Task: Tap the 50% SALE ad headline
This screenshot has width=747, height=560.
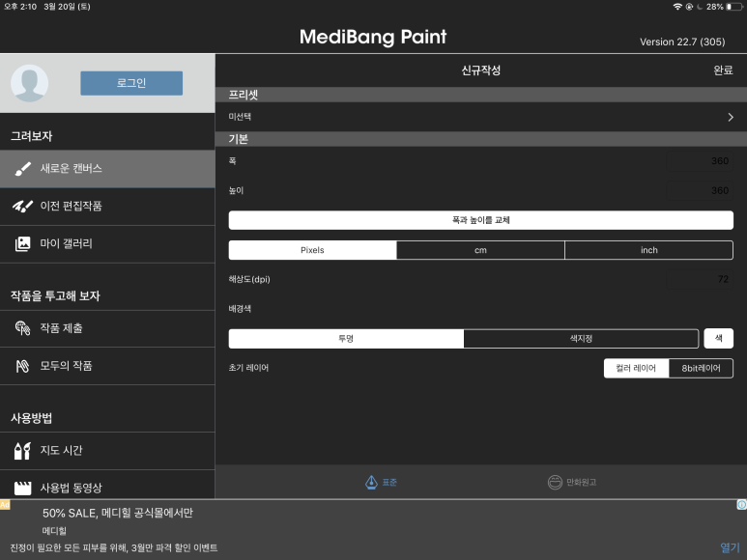Action: click(118, 513)
